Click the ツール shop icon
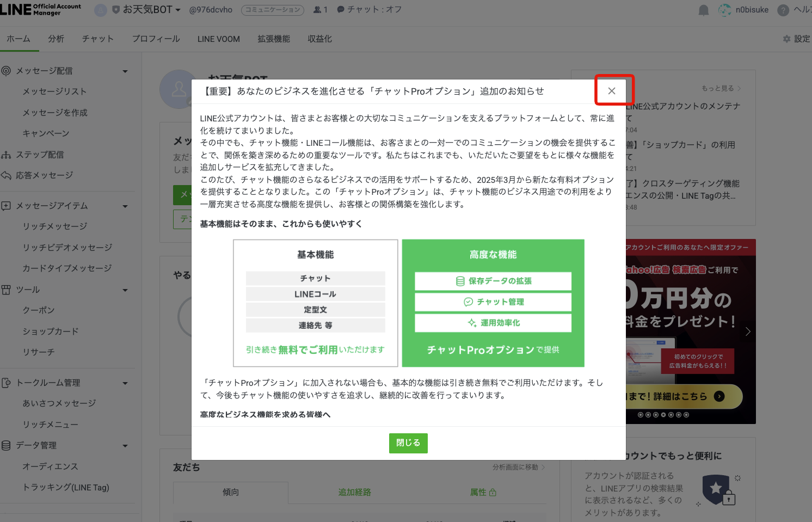This screenshot has width=812, height=522. click(x=6, y=290)
